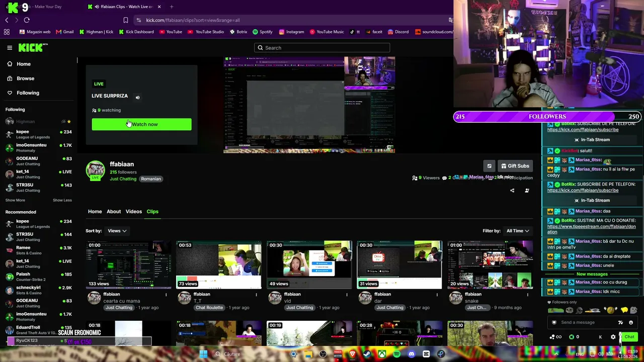644x362 pixels.
Task: Click the browser address bar URL
Action: tap(193, 20)
